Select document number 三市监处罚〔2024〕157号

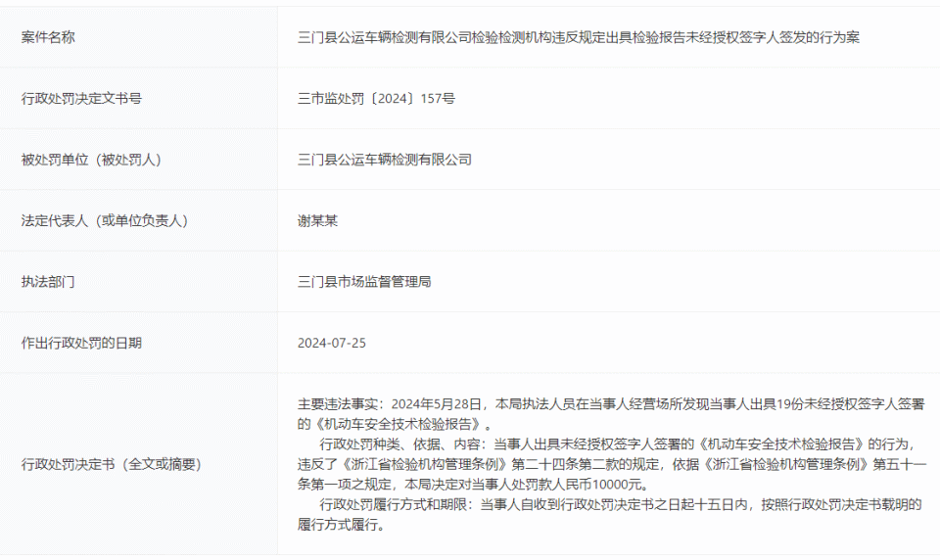376,98
